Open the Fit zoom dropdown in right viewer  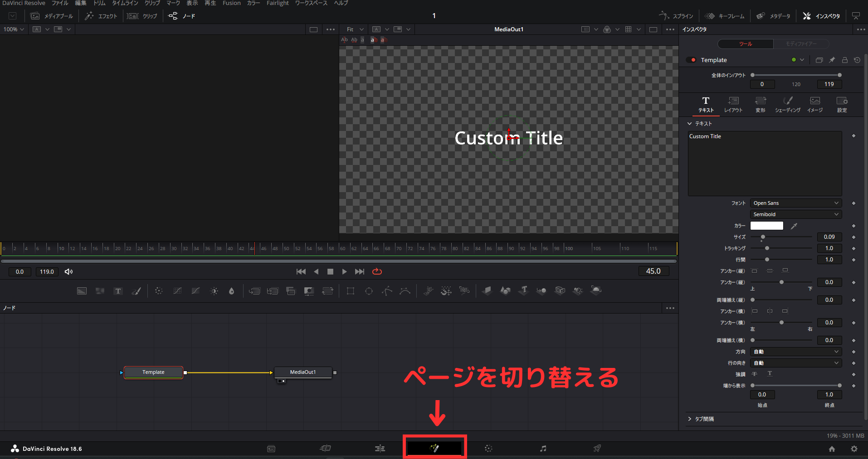tap(355, 29)
